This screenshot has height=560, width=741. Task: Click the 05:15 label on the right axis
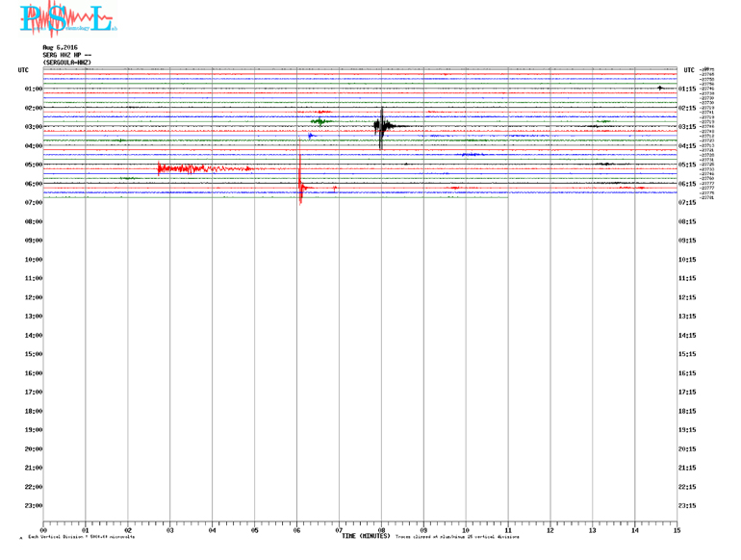tap(687, 165)
